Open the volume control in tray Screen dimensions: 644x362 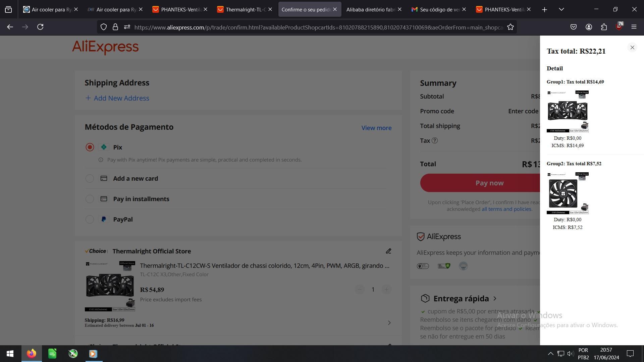(x=571, y=354)
